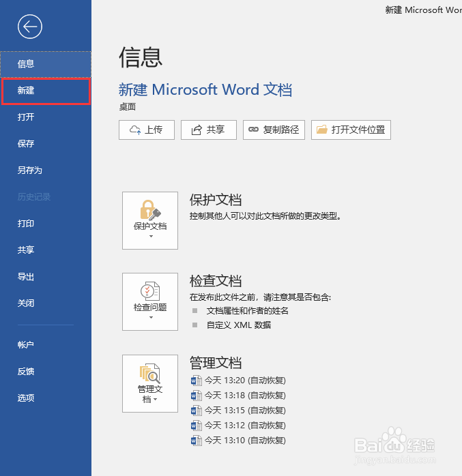Choose 另存为 in the sidebar
Screen dimensions: 462x476
[x=46, y=170]
